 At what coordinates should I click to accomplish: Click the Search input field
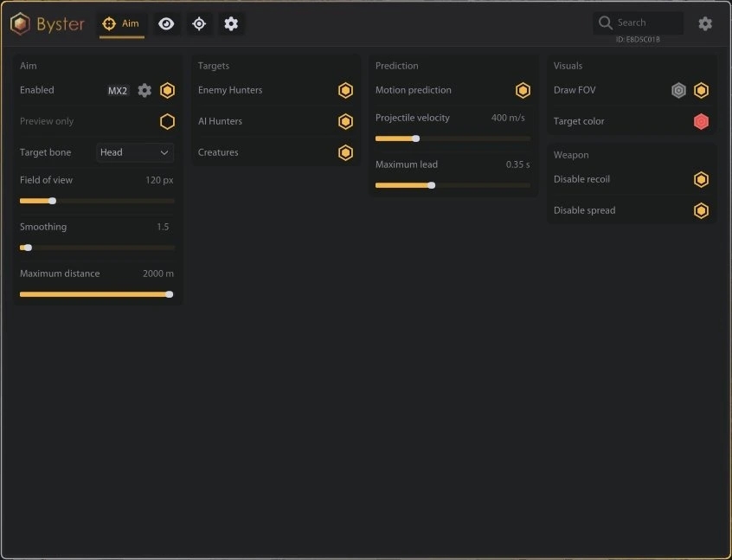pos(639,23)
